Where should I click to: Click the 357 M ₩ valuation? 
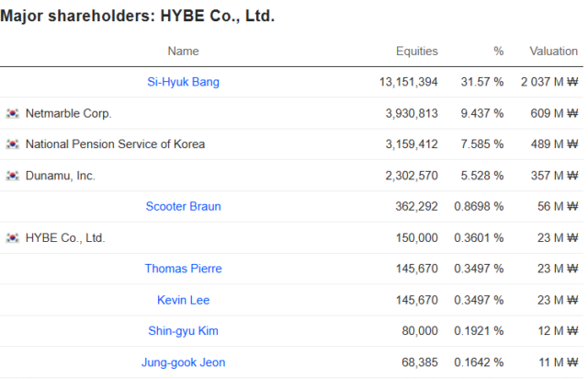[x=554, y=176]
